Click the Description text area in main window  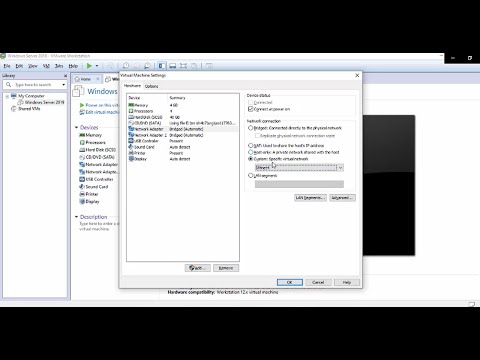pos(99,226)
